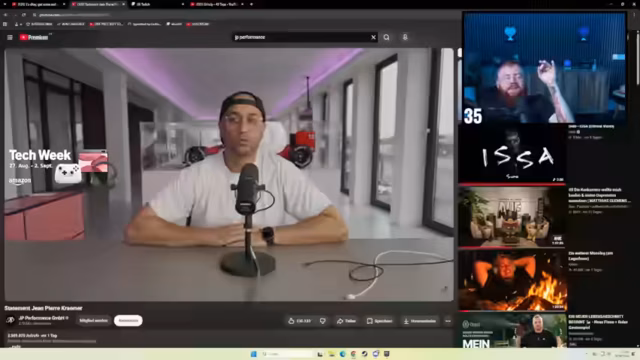The width and height of the screenshot is (640, 360).
Task: Like the video with thumbs-up button
Action: tap(300, 321)
